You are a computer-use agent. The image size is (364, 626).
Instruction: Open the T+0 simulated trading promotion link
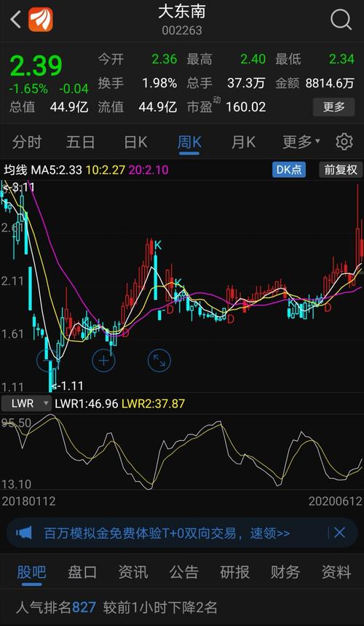coord(167,533)
